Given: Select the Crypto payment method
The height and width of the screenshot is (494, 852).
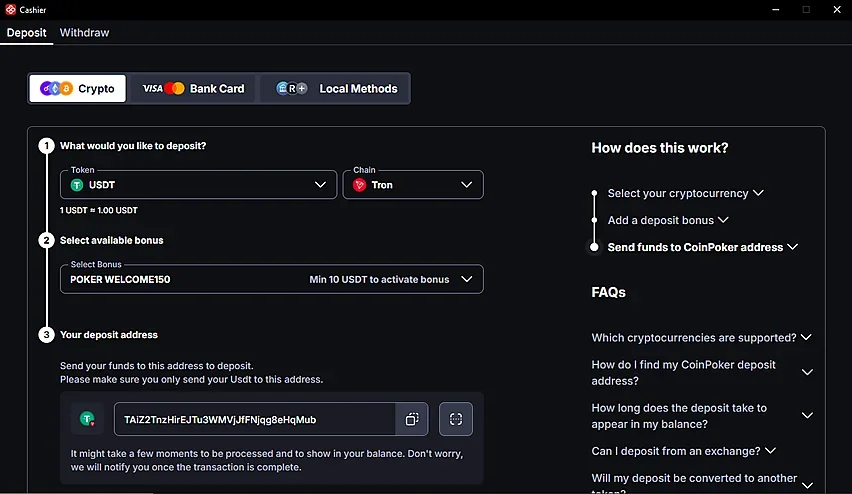Looking at the screenshot, I should (x=78, y=88).
